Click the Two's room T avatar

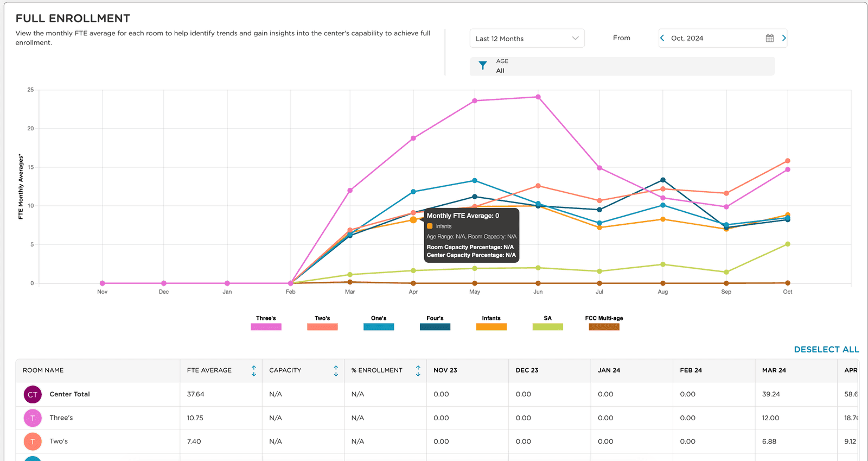(33, 441)
